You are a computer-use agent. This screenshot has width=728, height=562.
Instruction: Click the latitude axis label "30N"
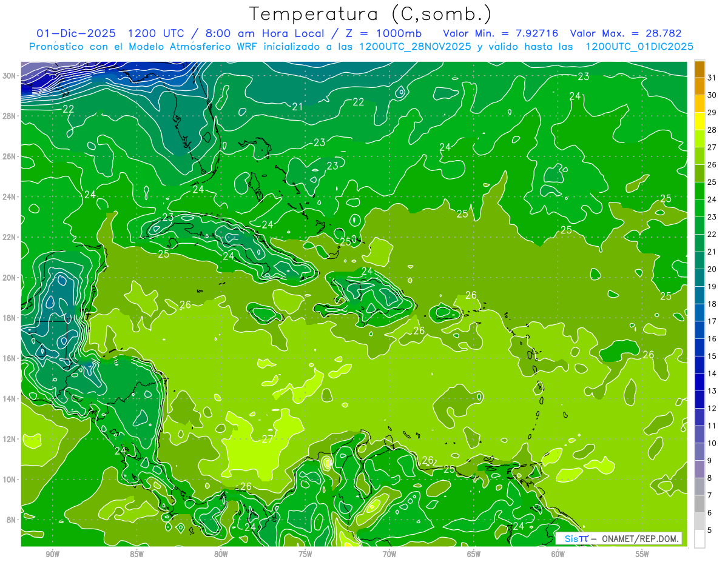pos(10,76)
